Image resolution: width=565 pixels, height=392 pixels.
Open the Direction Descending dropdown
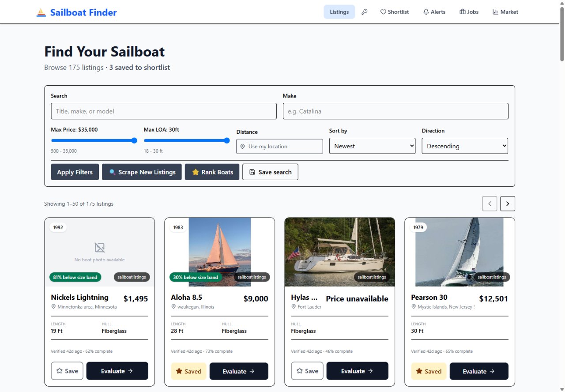click(x=465, y=146)
